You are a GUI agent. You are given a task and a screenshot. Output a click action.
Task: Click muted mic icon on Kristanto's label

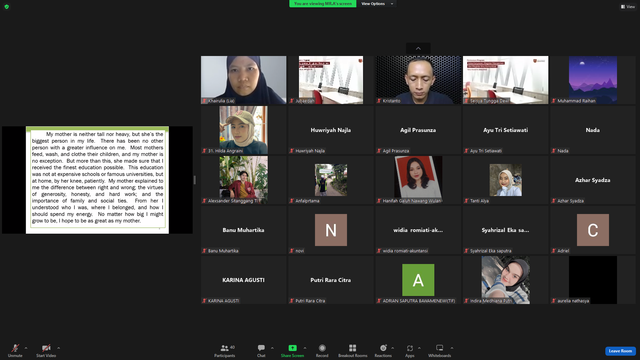pyautogui.click(x=379, y=101)
